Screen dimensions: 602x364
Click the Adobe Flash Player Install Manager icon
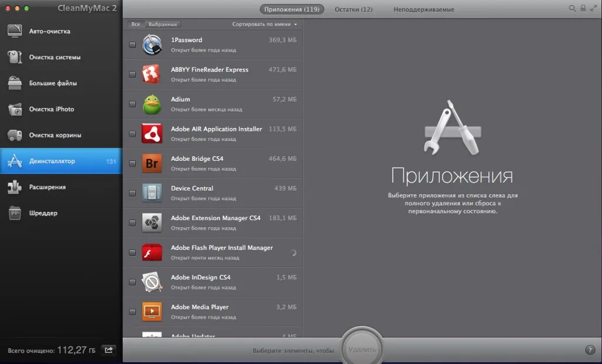click(x=152, y=252)
